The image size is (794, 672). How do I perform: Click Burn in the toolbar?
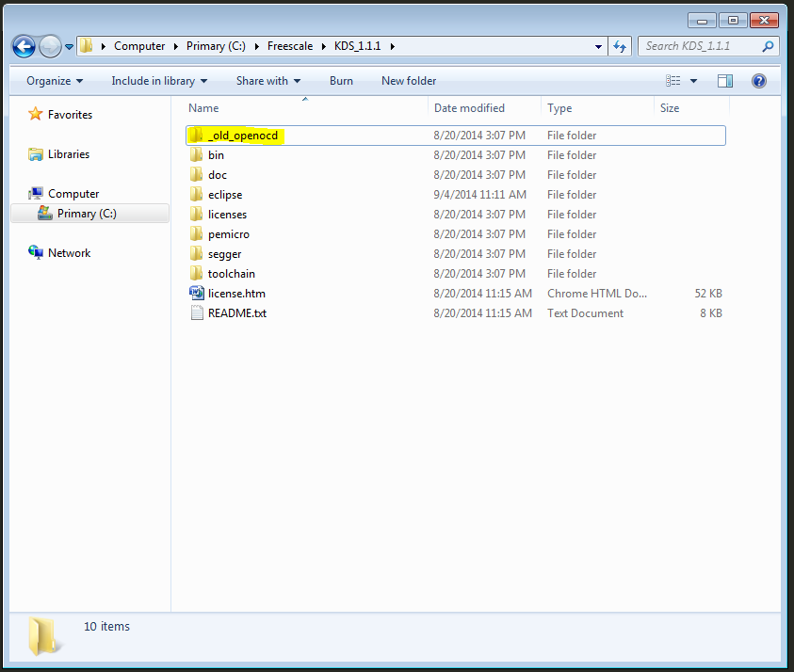point(341,81)
